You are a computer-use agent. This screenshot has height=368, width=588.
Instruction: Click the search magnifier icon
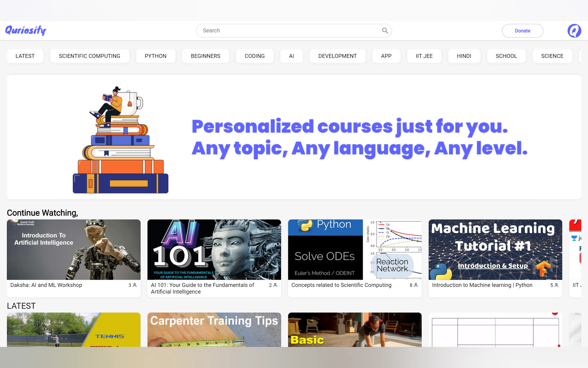[x=385, y=31]
